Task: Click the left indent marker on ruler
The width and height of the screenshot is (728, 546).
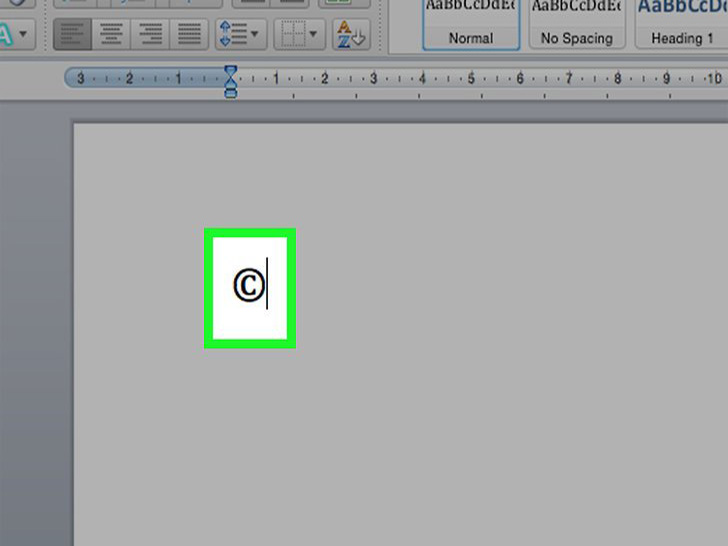Action: click(231, 92)
